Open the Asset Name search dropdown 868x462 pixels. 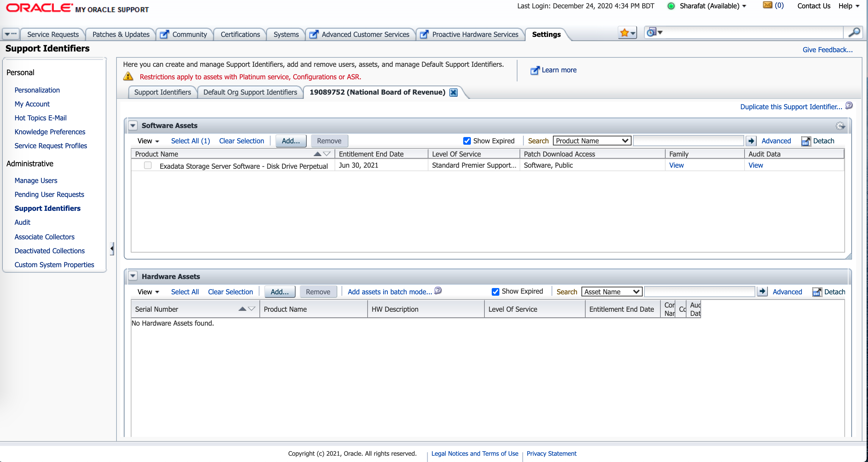click(612, 292)
